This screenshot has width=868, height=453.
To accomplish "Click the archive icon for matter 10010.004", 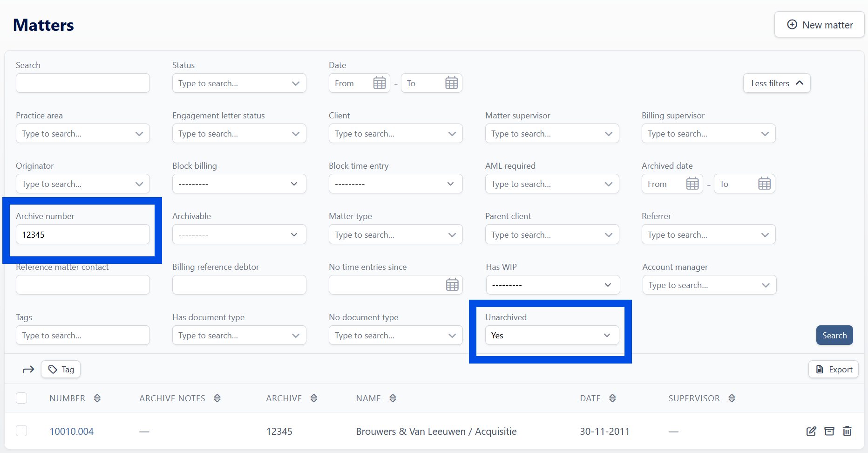I will [x=829, y=431].
